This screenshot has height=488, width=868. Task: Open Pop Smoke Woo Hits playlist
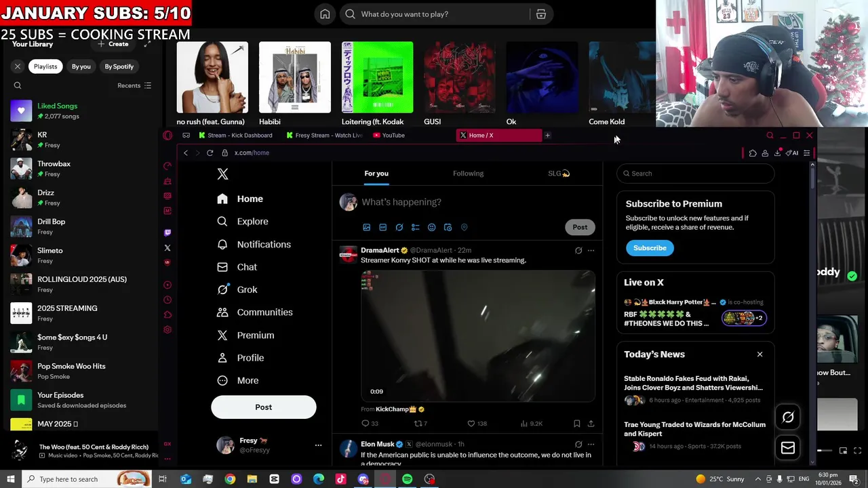coord(81,371)
